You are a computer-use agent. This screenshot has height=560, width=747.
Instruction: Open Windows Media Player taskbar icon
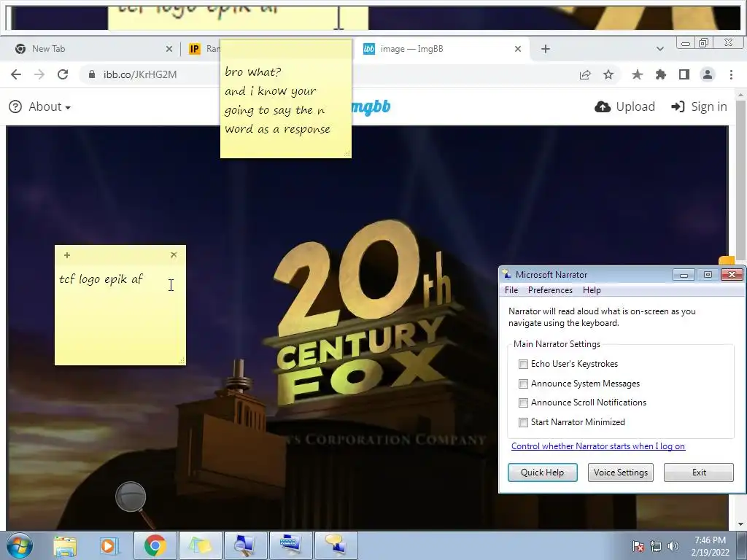tap(109, 546)
